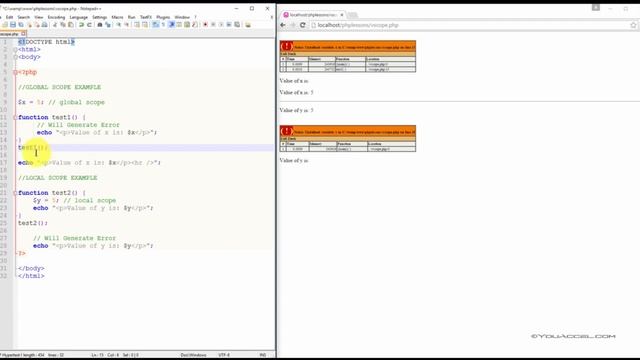Toggle the indent guide toolbar icon

tap(171, 25)
